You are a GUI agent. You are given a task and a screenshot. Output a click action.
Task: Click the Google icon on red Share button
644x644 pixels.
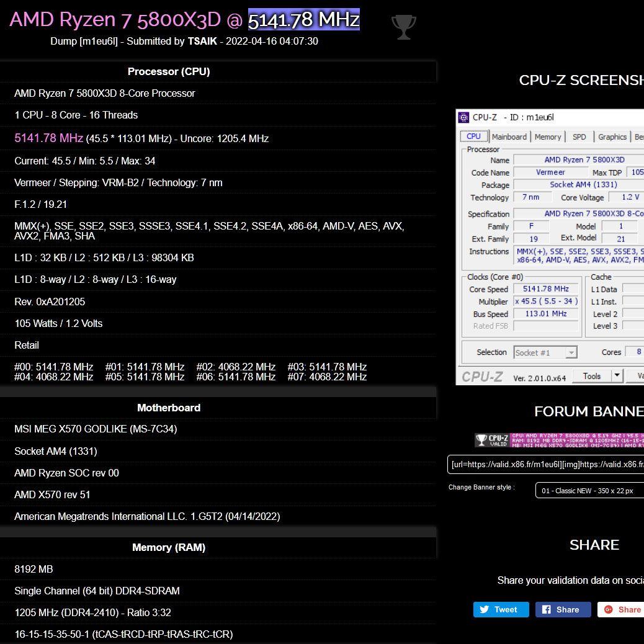(x=608, y=609)
